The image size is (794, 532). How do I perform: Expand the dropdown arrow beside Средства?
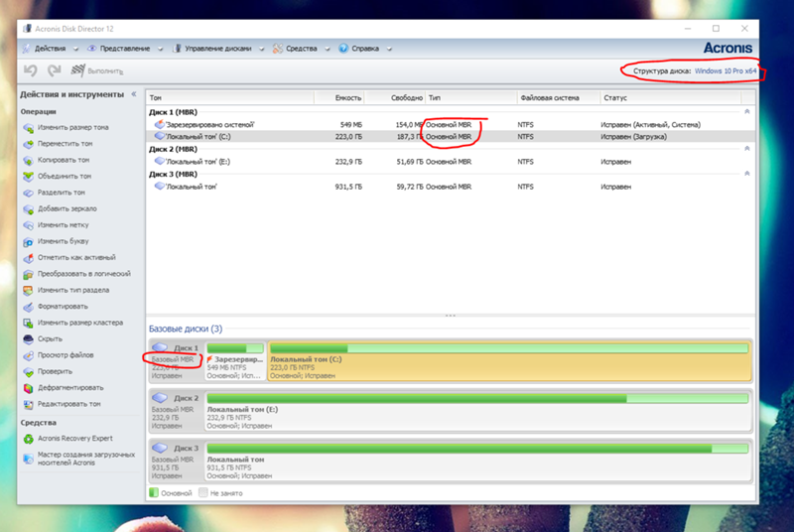[x=328, y=49]
